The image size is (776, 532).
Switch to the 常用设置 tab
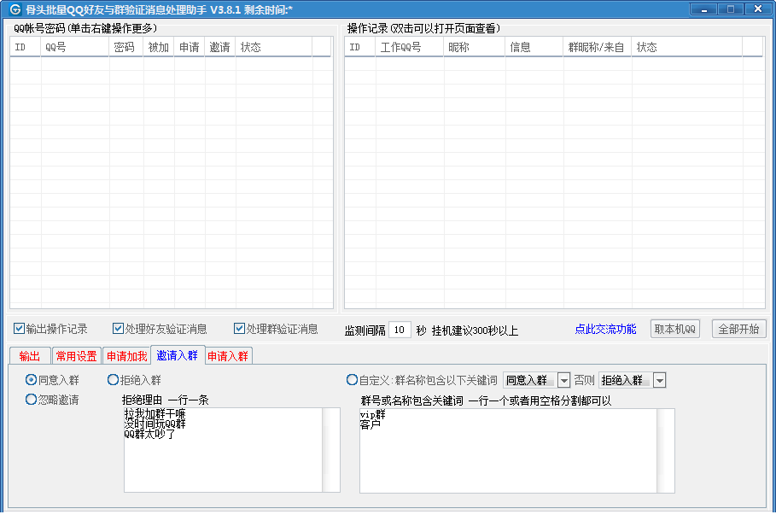(x=77, y=356)
